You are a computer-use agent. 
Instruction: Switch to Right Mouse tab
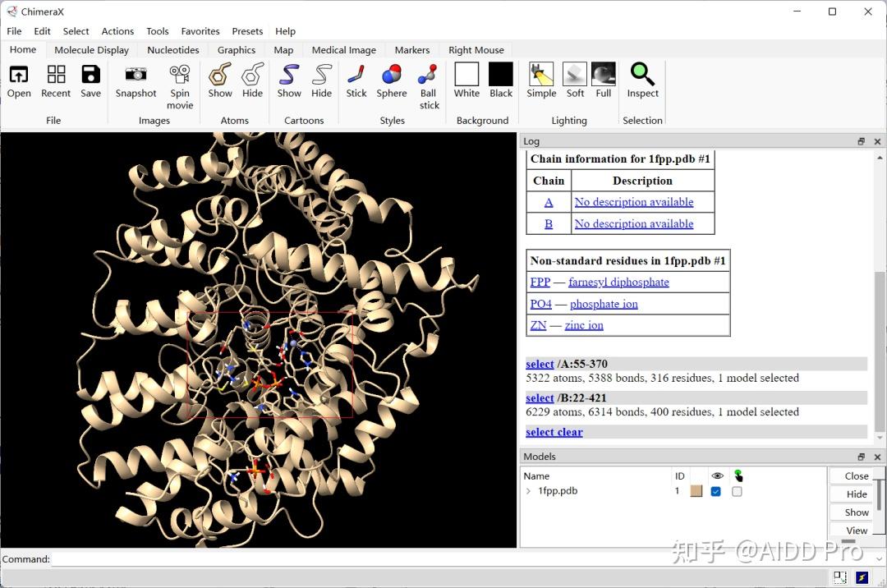pos(476,50)
